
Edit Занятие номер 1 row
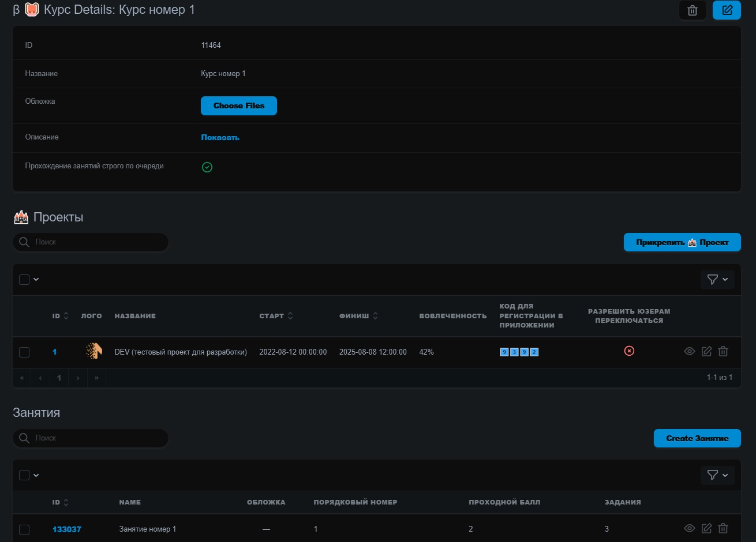tap(706, 528)
